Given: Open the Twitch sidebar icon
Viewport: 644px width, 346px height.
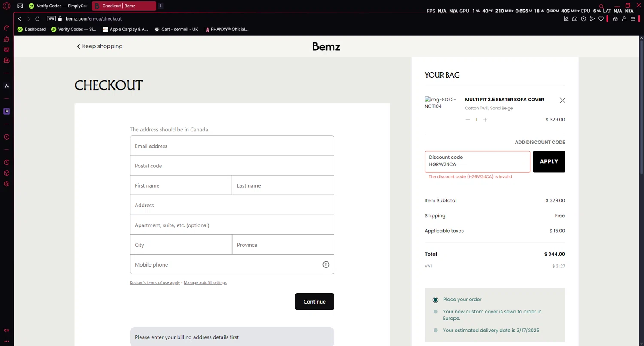Looking at the screenshot, I should click(x=6, y=111).
